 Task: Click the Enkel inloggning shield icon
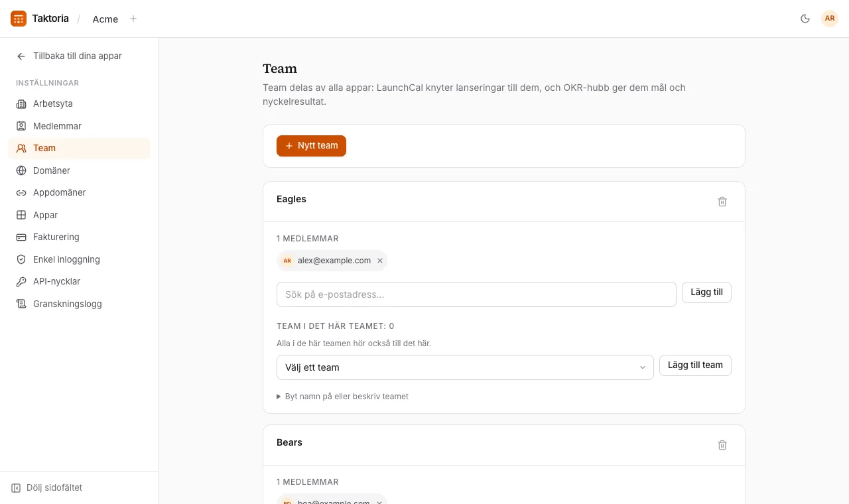[x=21, y=259]
